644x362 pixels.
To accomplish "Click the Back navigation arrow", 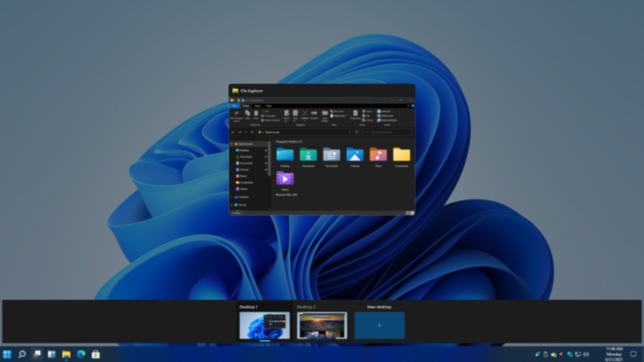I will pos(233,132).
